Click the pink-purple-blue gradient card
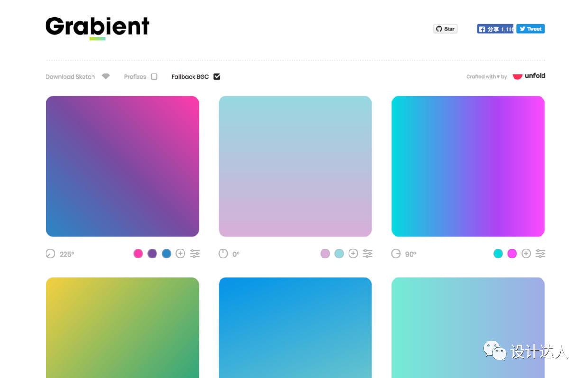This screenshot has width=588, height=378. coord(122,166)
